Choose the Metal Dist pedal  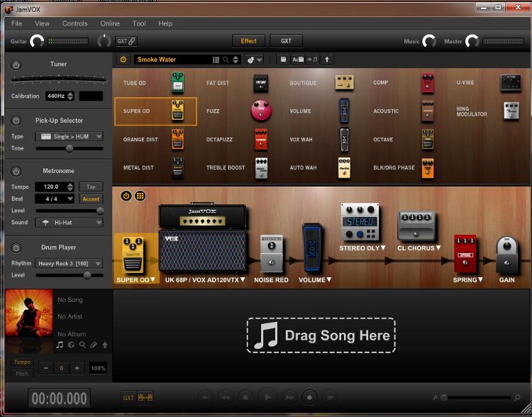[177, 167]
